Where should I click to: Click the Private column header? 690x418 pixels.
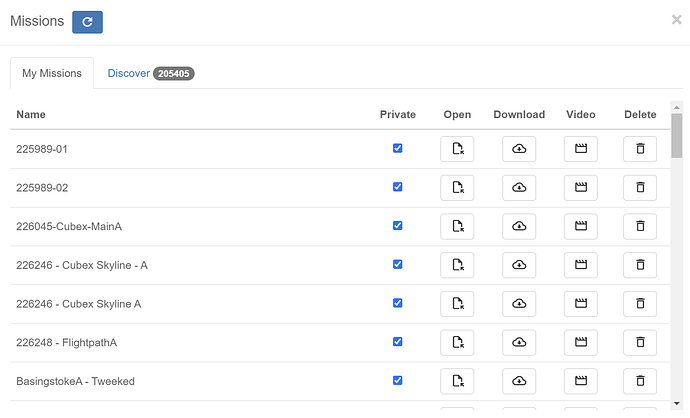coord(398,114)
